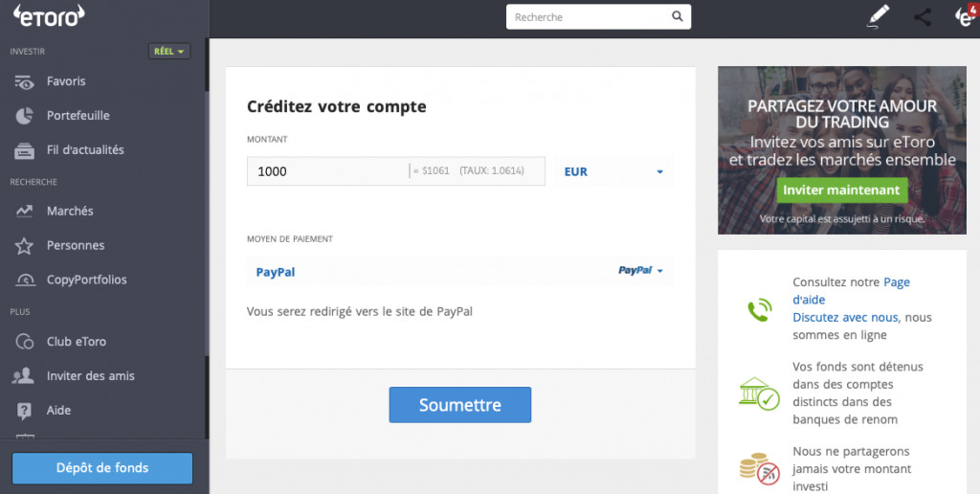Open the Personnes star icon
This screenshot has height=494, width=980.
24,246
